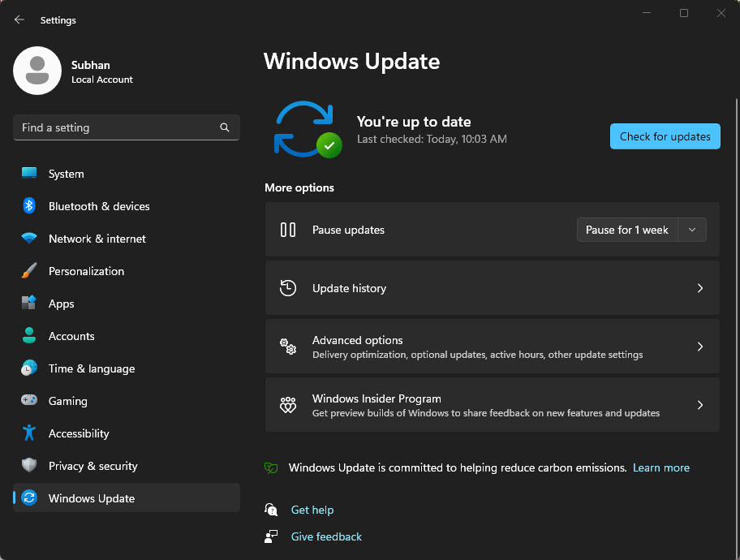The image size is (740, 560).
Task: Select Network & internet
Action: [x=127, y=239]
